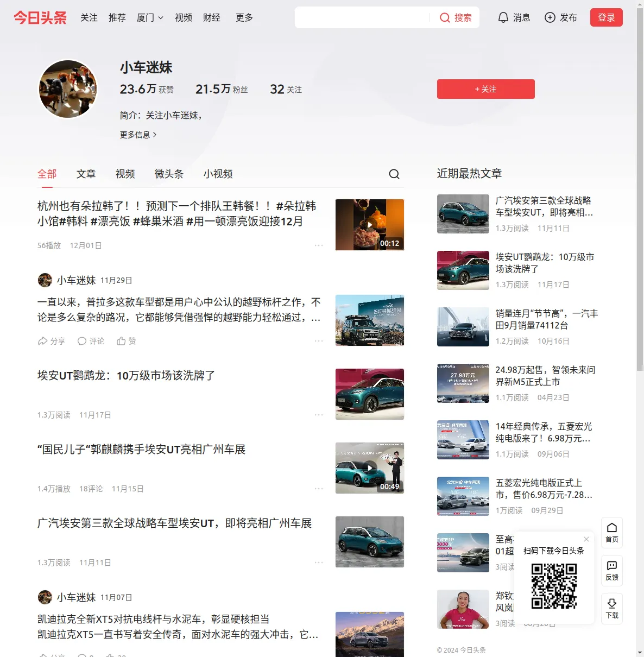Open the 反馈 feedback floating icon
The height and width of the screenshot is (657, 644).
pos(612,571)
